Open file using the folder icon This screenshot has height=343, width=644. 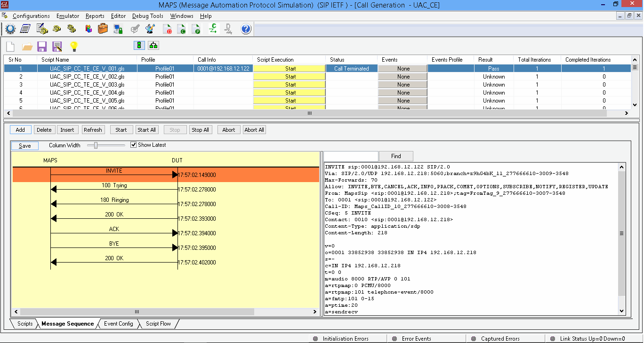tap(27, 46)
